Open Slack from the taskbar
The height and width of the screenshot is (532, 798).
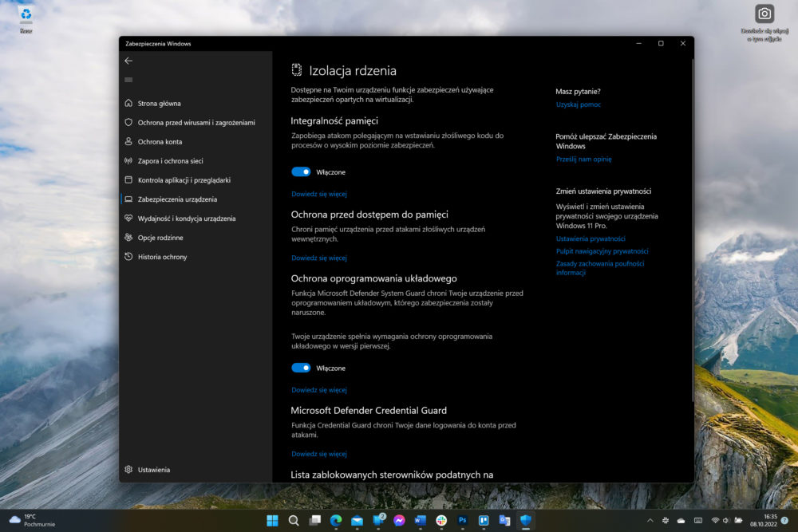pyautogui.click(x=441, y=520)
